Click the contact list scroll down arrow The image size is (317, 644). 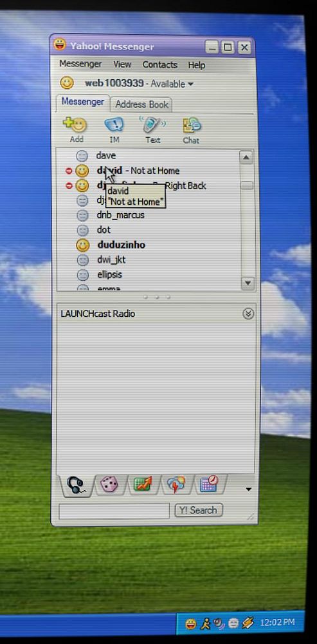pos(248,283)
